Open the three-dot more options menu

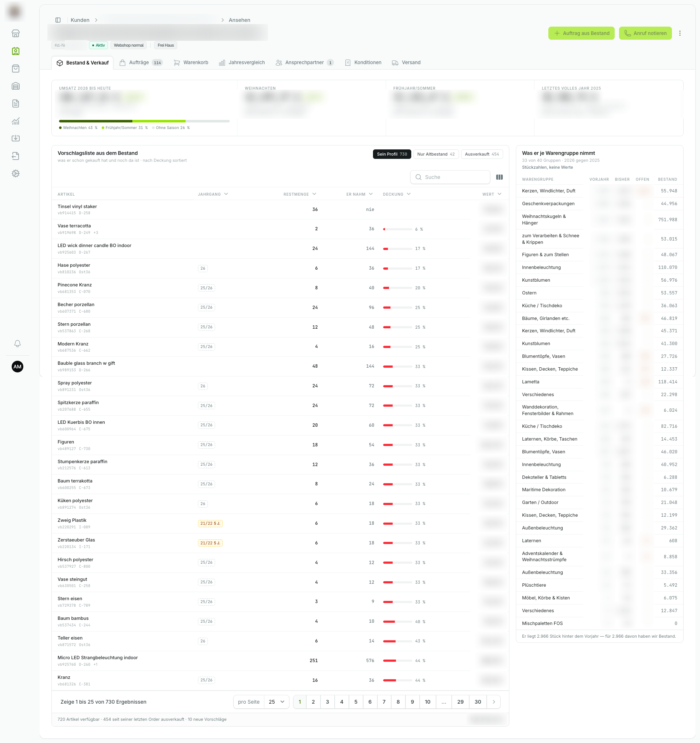point(680,33)
